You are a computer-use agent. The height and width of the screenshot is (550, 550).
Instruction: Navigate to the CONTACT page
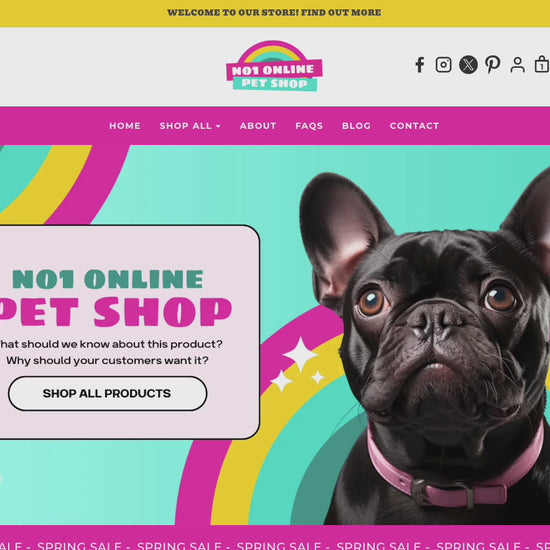tap(414, 126)
